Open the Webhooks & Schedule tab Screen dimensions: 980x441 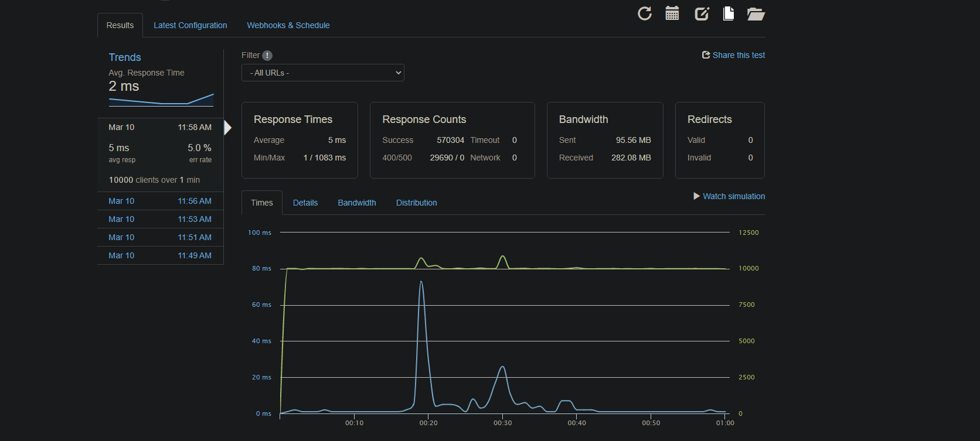(x=288, y=25)
